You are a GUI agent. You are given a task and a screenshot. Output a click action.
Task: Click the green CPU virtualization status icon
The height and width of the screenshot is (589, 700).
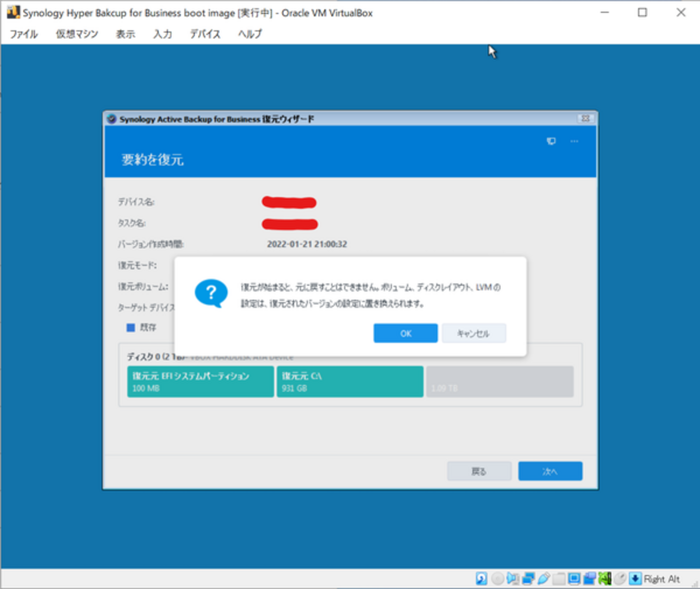pyautogui.click(x=605, y=579)
